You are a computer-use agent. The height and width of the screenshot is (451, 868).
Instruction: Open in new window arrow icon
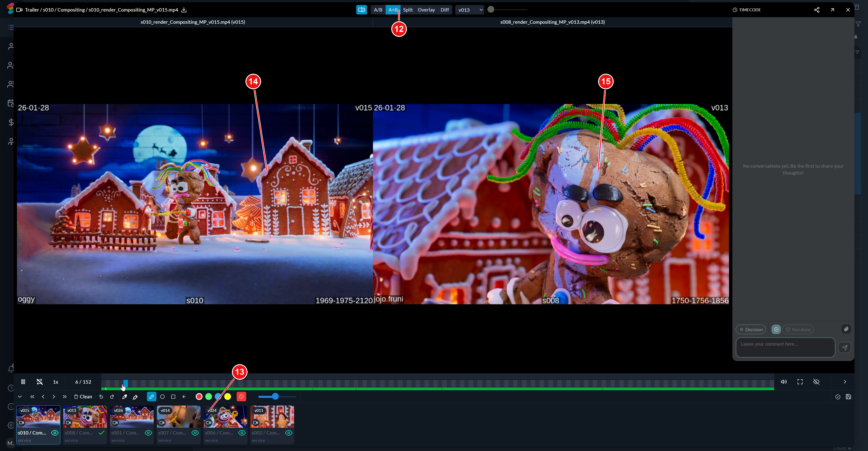click(832, 10)
